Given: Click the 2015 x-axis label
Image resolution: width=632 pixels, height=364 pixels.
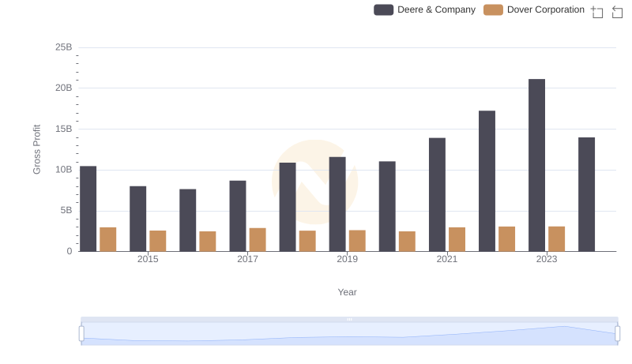Looking at the screenshot, I should click(148, 259).
